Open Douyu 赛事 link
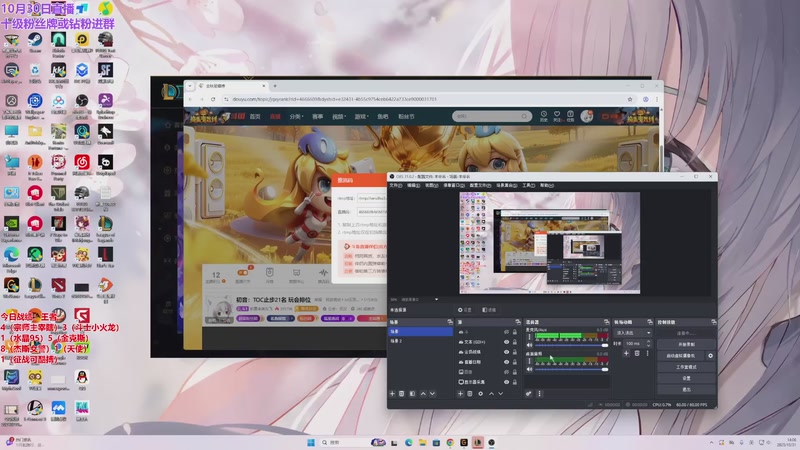 click(x=317, y=116)
